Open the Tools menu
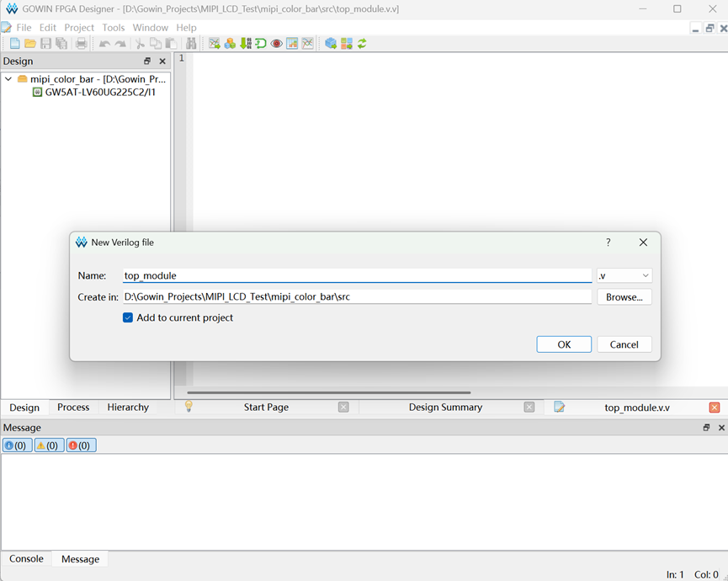The width and height of the screenshot is (728, 581). pos(114,28)
